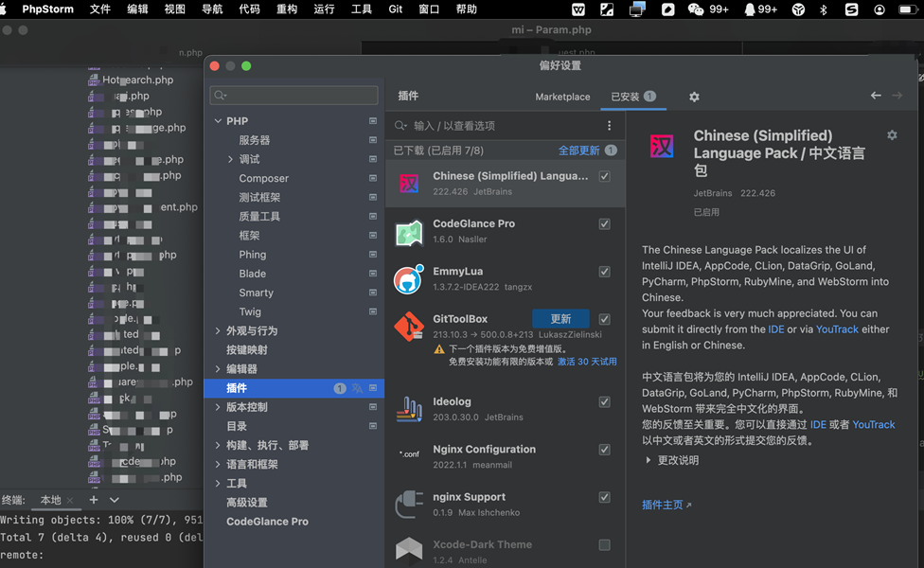
Task: Open terminal tab dropdown chevron
Action: (115, 500)
